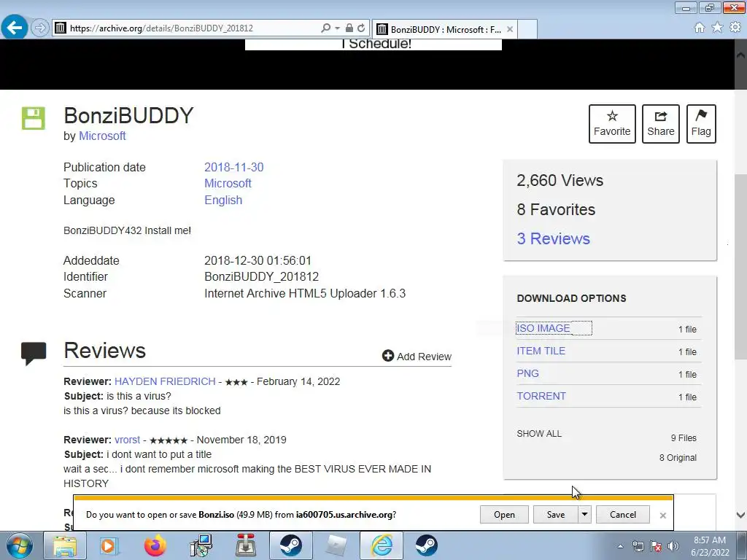The height and width of the screenshot is (560, 747).
Task: Open reviewer vrorst profile
Action: (127, 440)
